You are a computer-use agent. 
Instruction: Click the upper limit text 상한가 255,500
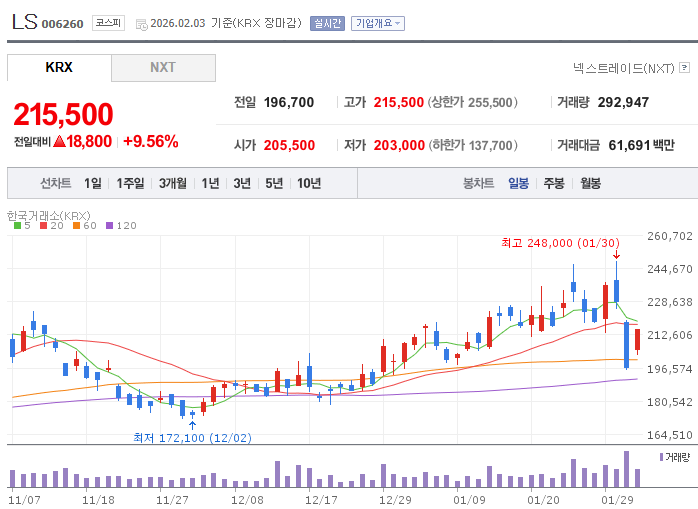point(472,102)
